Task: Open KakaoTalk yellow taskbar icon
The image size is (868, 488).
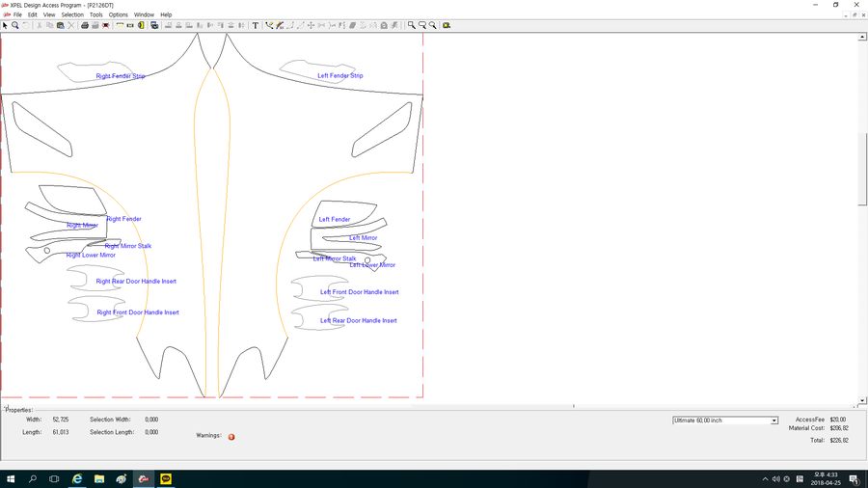Action: point(166,479)
